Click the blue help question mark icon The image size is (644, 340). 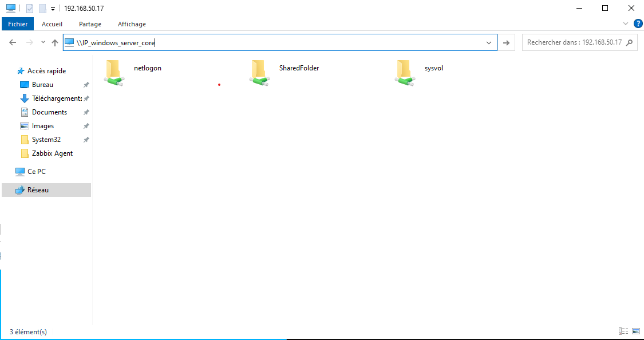(x=638, y=23)
